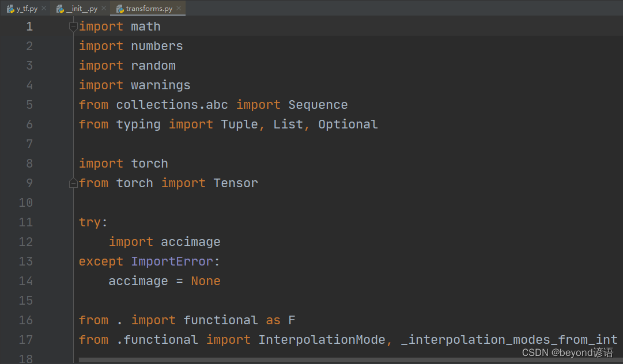Close the y_tf.py editor tab
Image resolution: width=623 pixels, height=364 pixels.
point(44,9)
